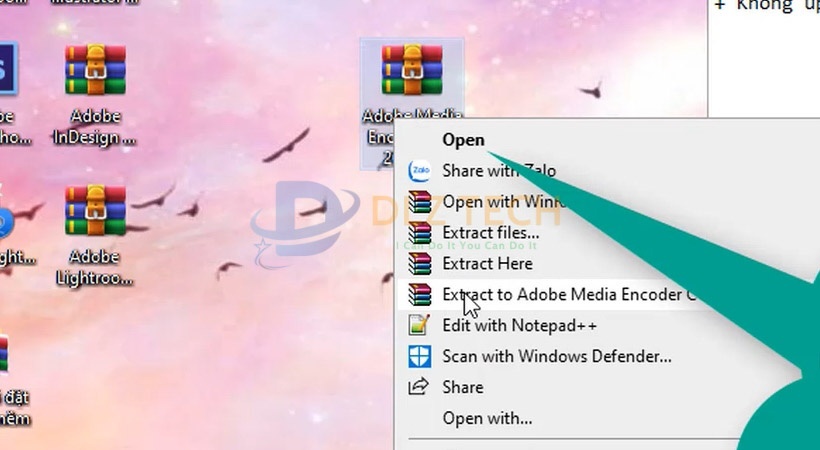Select Open with... at menu bottom
Image resolution: width=820 pixels, height=450 pixels.
coord(487,418)
